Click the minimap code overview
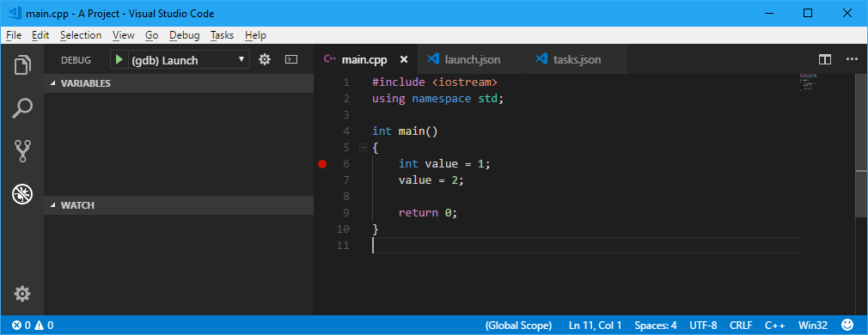The width and height of the screenshot is (868, 335). click(x=807, y=82)
